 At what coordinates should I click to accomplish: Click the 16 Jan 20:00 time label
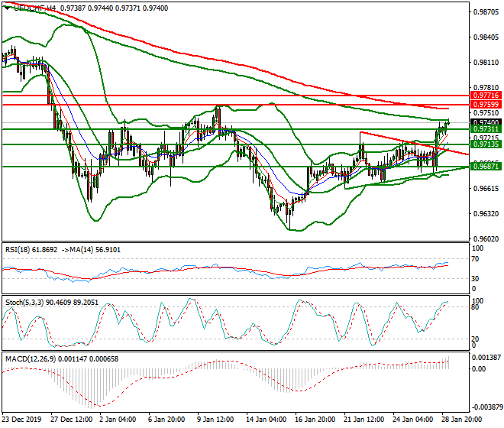315,420
